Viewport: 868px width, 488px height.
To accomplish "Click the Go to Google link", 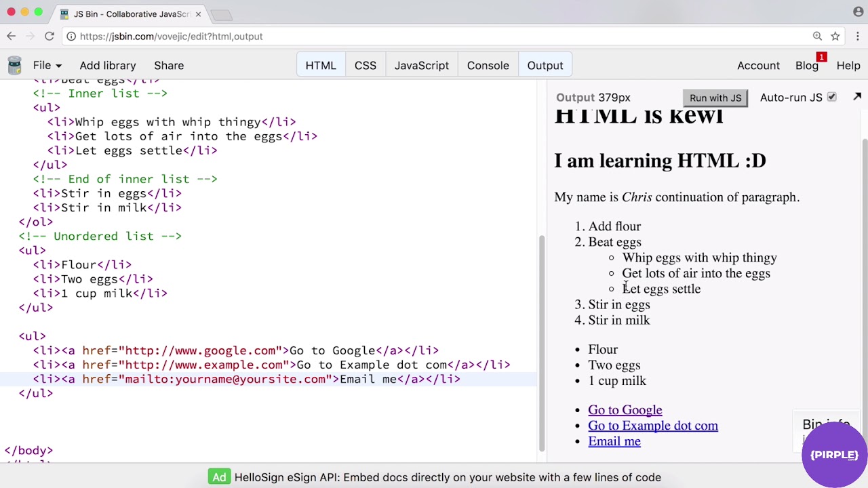I will point(625,410).
